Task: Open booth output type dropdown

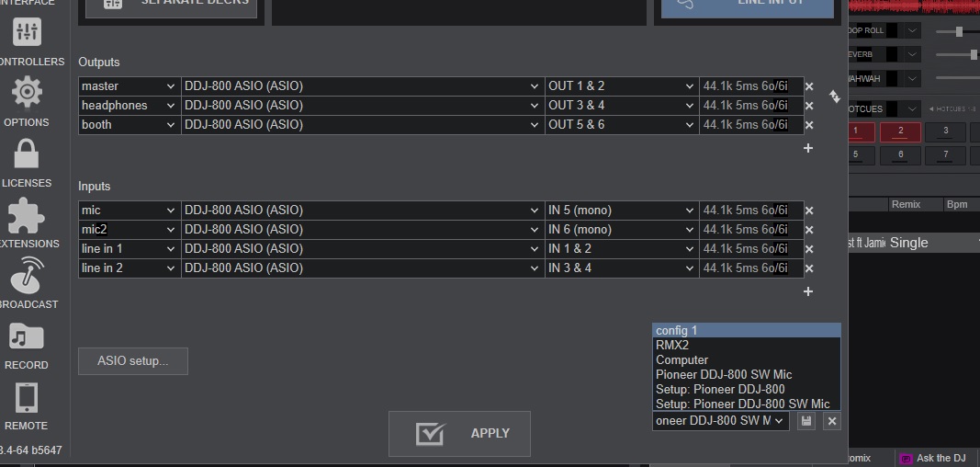Action: pyautogui.click(x=130, y=125)
